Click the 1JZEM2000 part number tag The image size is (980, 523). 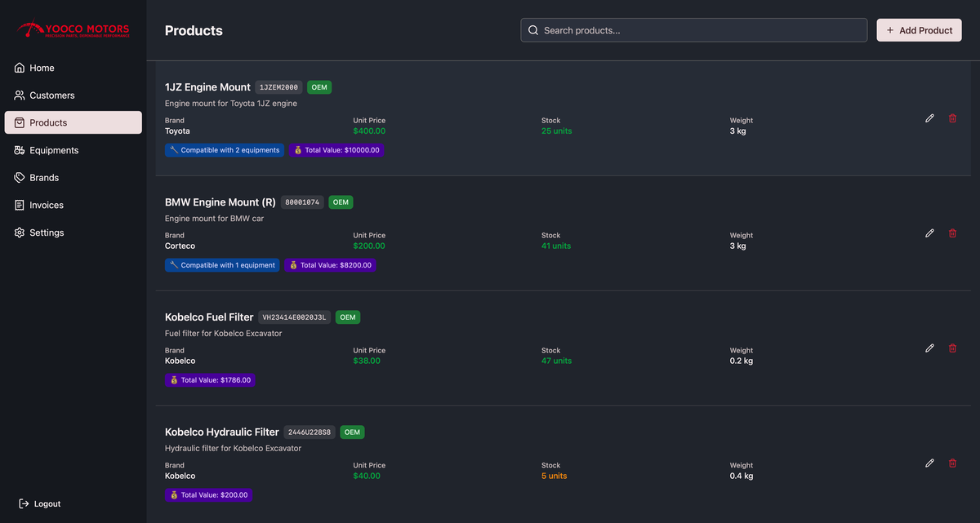[278, 87]
